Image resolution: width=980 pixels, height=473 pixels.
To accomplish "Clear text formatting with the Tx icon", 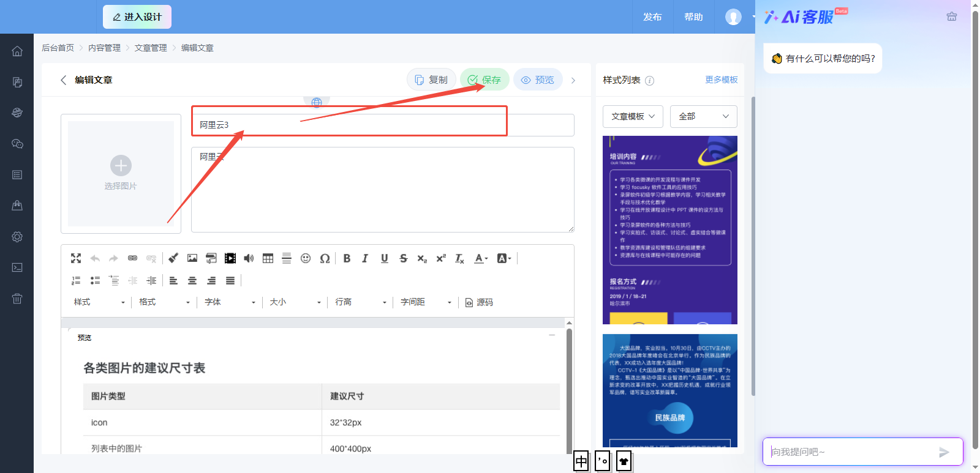I will coord(459,258).
